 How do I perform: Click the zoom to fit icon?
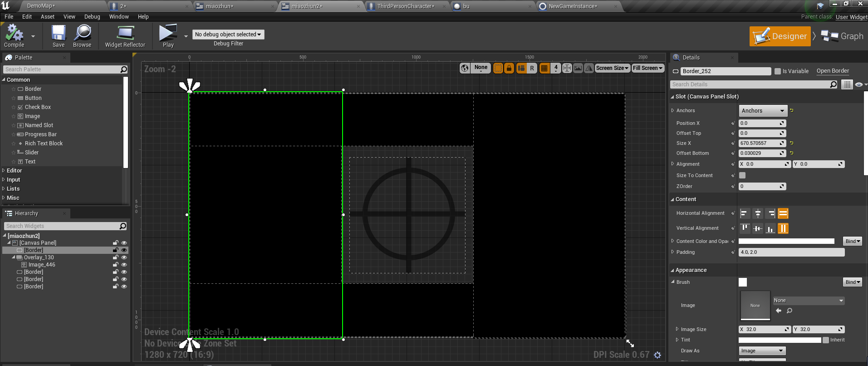567,68
